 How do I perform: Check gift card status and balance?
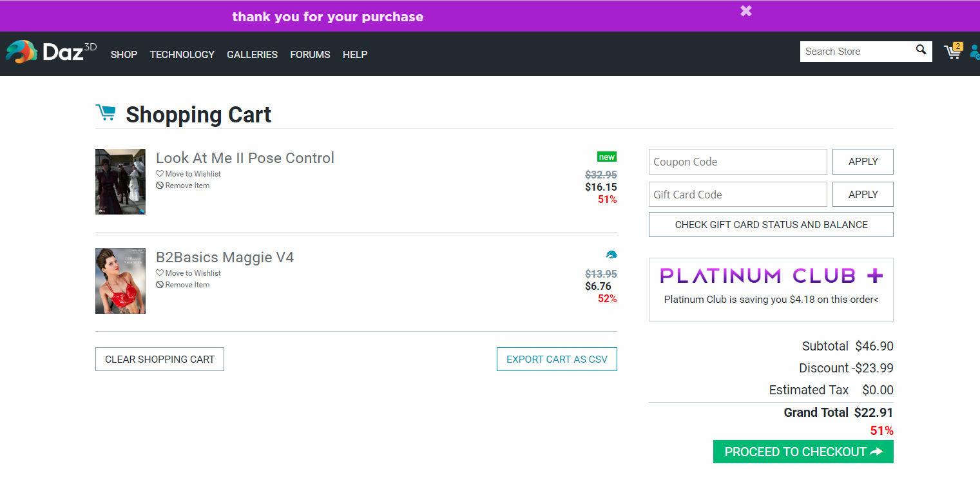tap(771, 225)
